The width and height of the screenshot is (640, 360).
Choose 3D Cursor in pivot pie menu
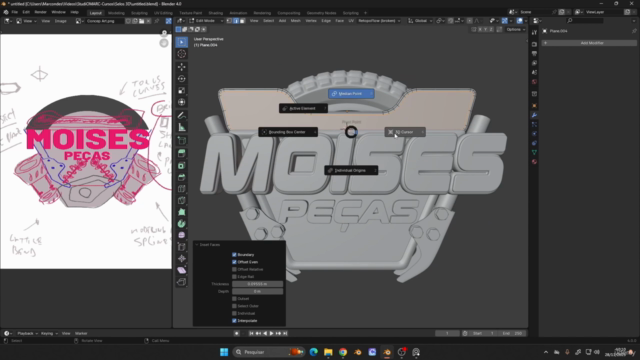(x=405, y=132)
